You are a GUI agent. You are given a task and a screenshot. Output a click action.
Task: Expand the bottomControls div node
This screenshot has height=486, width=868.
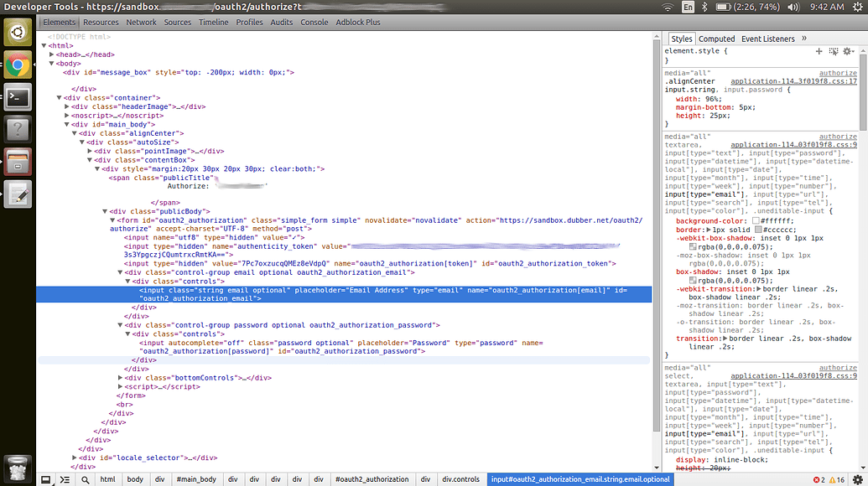click(121, 377)
